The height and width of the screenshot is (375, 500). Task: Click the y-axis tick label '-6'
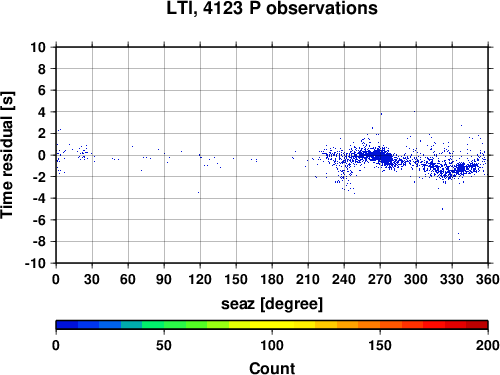pyautogui.click(x=39, y=220)
